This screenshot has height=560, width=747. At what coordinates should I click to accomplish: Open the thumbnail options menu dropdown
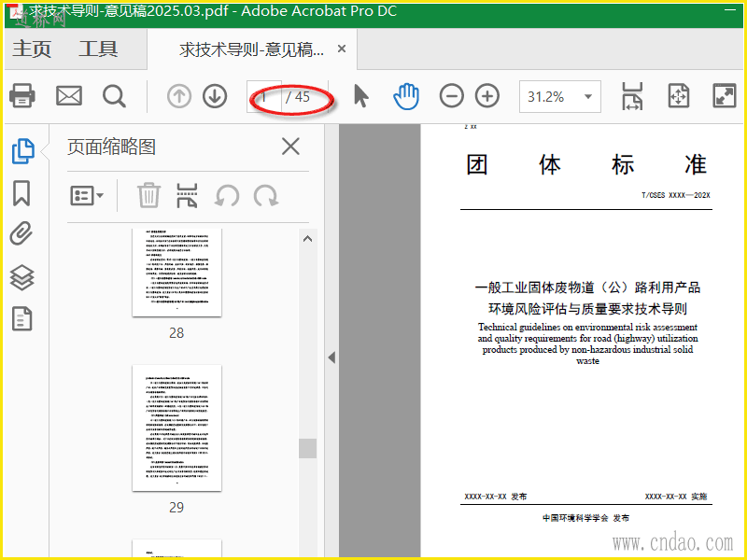(87, 195)
